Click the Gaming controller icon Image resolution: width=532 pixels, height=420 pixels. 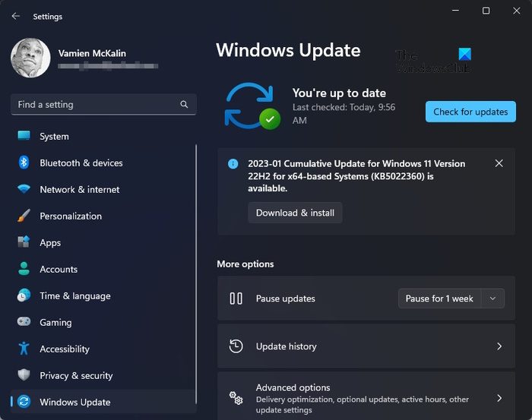(x=24, y=321)
